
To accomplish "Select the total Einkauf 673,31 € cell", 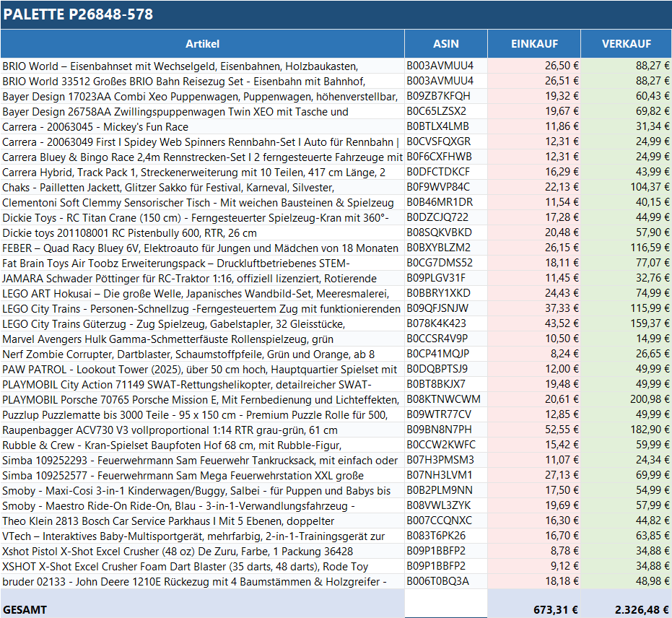I will click(x=534, y=609).
